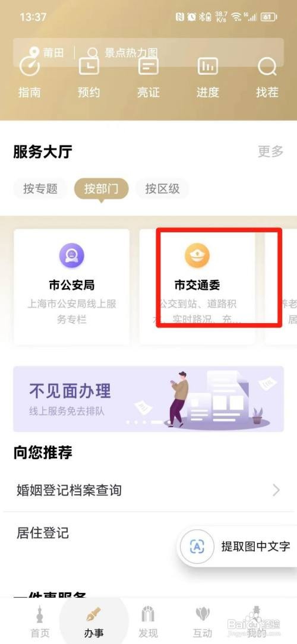The height and width of the screenshot is (644, 297).
Task: Tap the 找茬 search icon
Action: pos(267,67)
